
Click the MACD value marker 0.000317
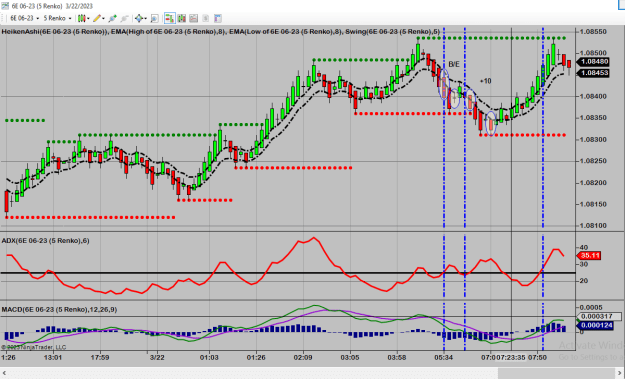click(x=599, y=316)
